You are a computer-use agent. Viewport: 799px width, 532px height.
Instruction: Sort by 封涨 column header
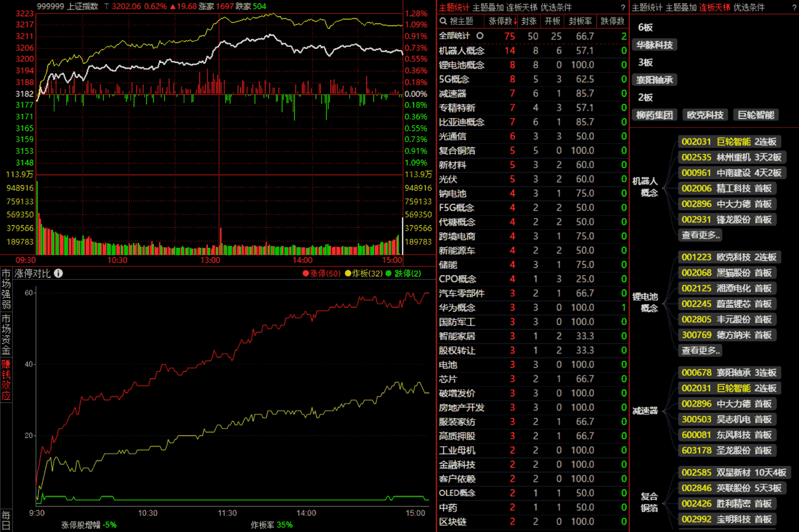(x=529, y=21)
